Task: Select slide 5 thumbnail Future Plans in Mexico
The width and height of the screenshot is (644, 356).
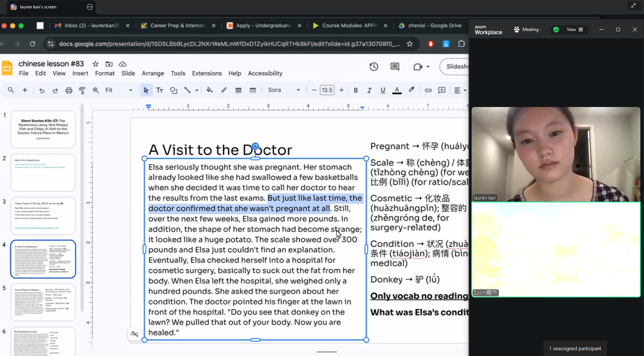Action: [x=43, y=302]
